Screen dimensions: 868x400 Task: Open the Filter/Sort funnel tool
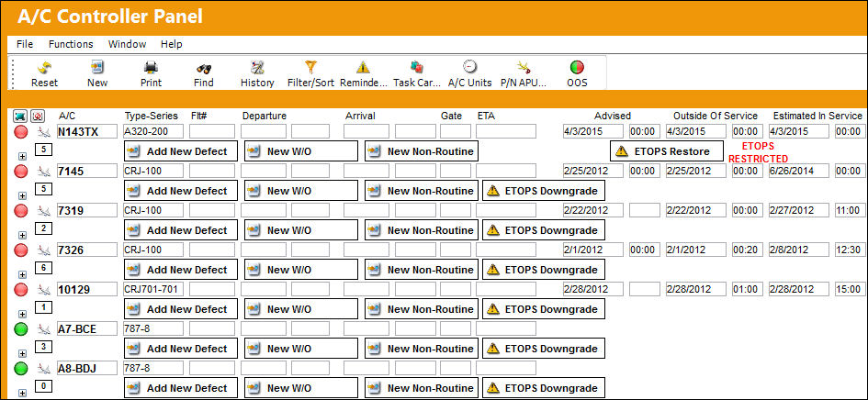pyautogui.click(x=310, y=68)
